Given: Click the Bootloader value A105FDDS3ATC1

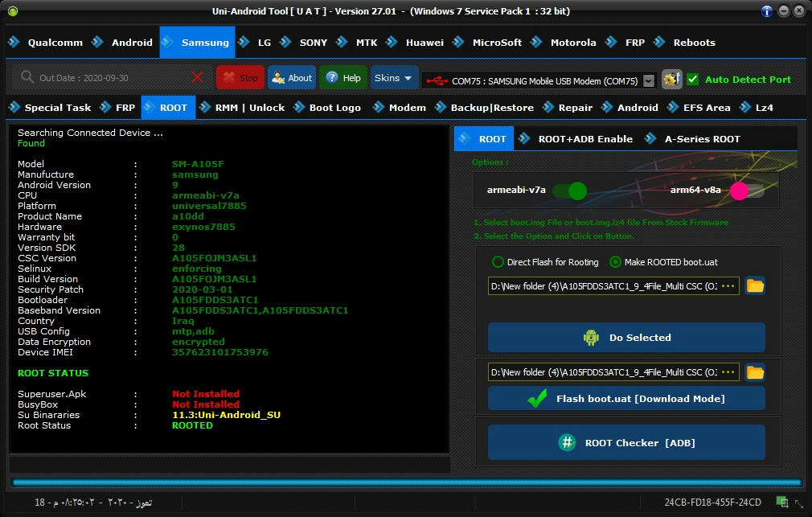Looking at the screenshot, I should pyautogui.click(x=215, y=300).
